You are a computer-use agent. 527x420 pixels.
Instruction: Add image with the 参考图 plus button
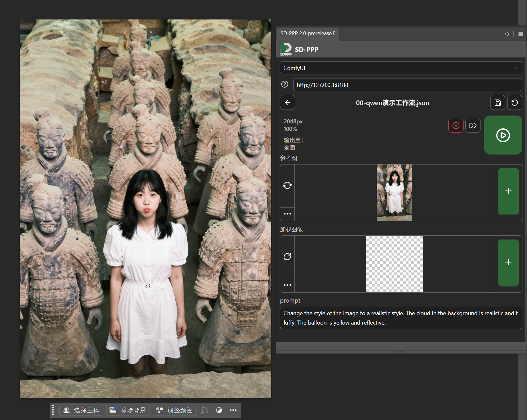pos(508,191)
